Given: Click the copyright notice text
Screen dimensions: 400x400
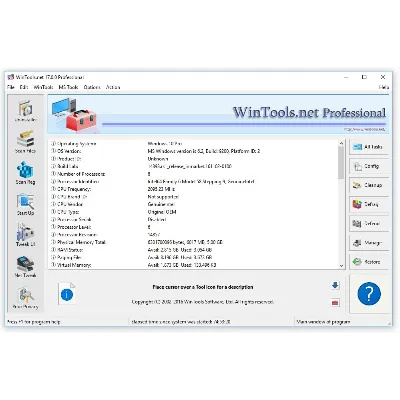Looking at the screenshot, I should pyautogui.click(x=203, y=302).
